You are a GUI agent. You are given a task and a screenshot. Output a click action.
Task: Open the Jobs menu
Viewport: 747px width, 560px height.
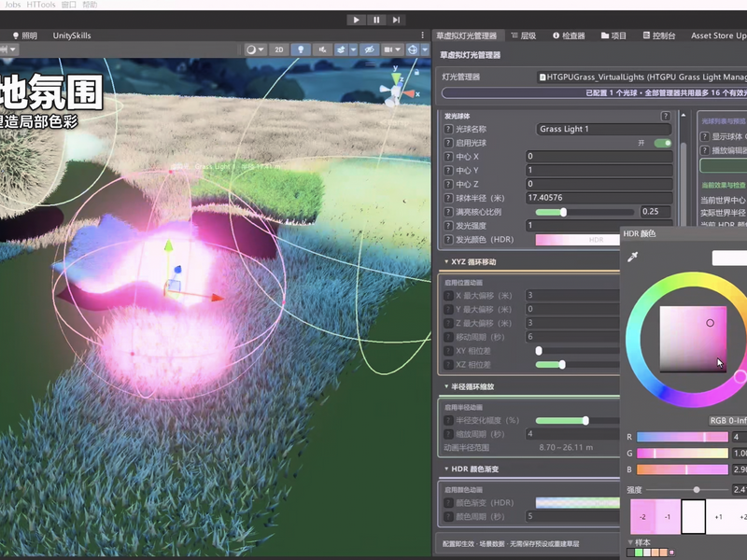12,5
